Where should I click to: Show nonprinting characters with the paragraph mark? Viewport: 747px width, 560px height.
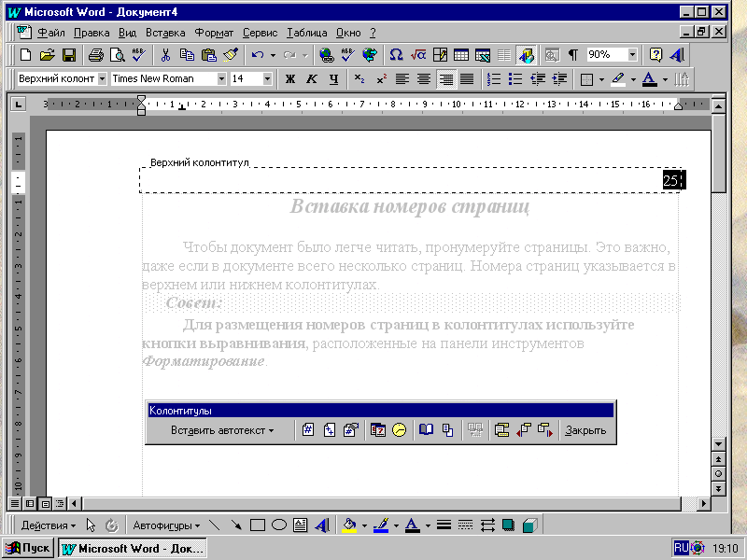(573, 55)
